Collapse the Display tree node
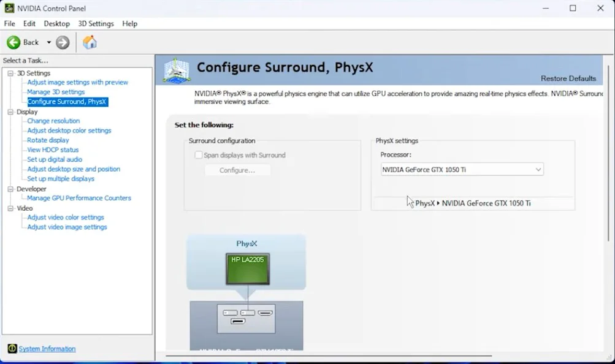615x364 pixels. 10,112
